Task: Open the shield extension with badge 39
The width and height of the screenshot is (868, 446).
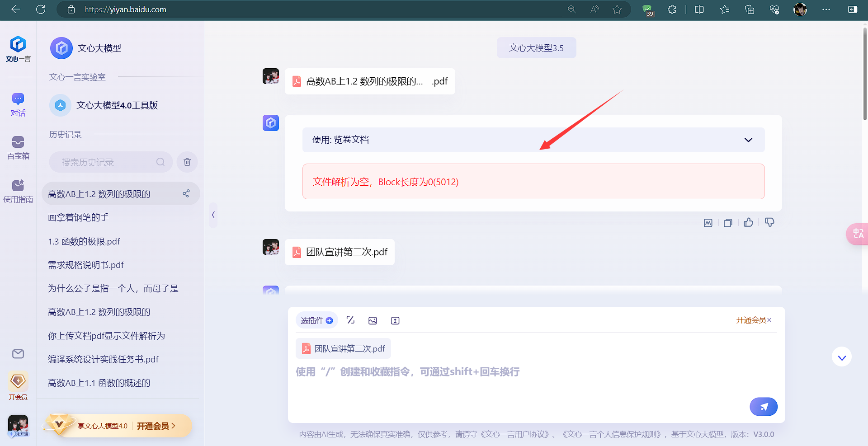Action: tap(648, 10)
